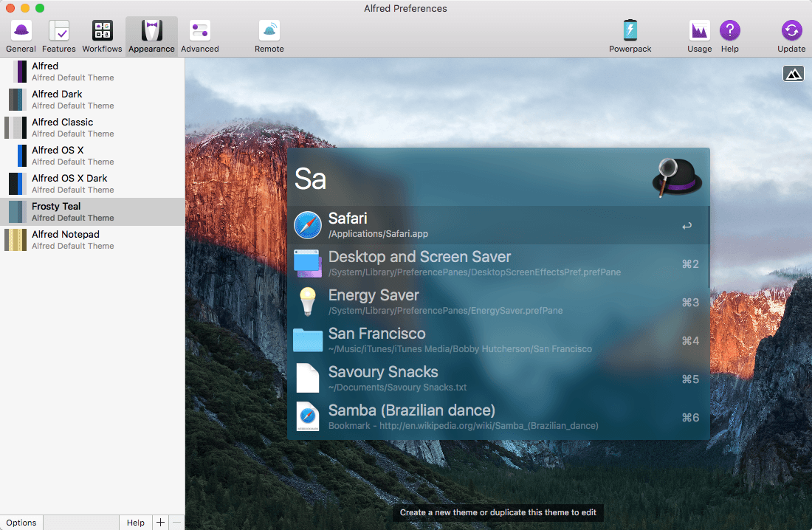Viewport: 812px width, 530px height.
Task: Click the Samba wikipedia bookmark URL
Action: [464, 425]
